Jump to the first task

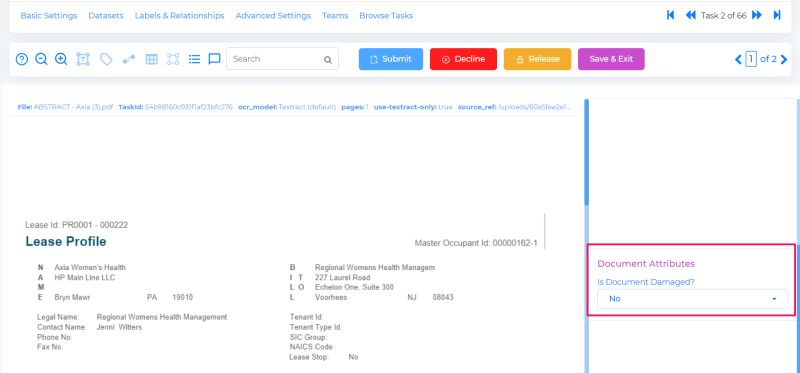670,15
